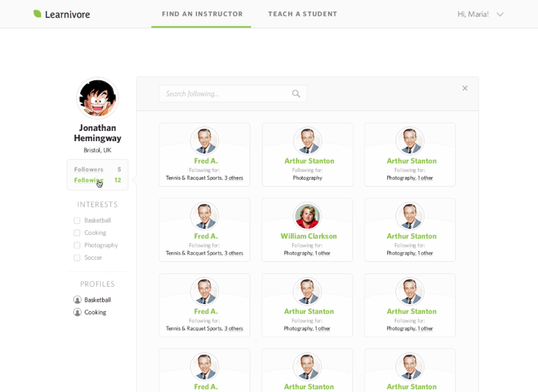Screen dimensions: 538x392
Task: Expand the Hi, Maria! account menu
Action: [480, 14]
